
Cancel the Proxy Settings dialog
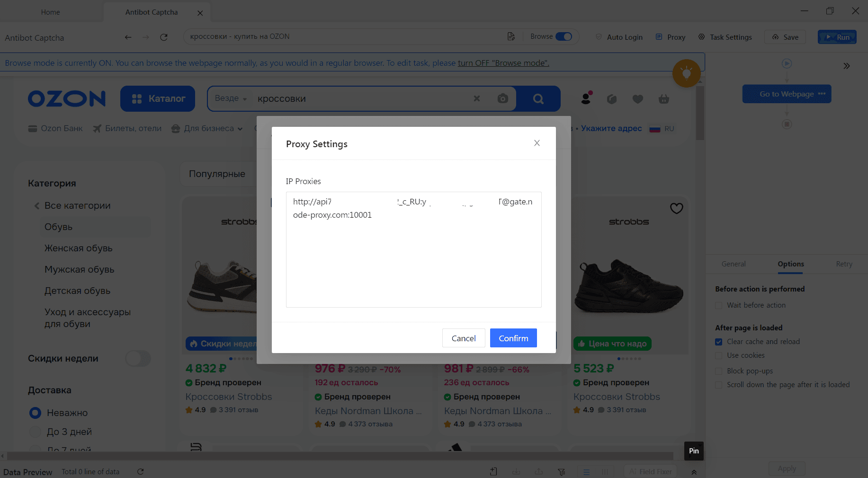point(464,338)
